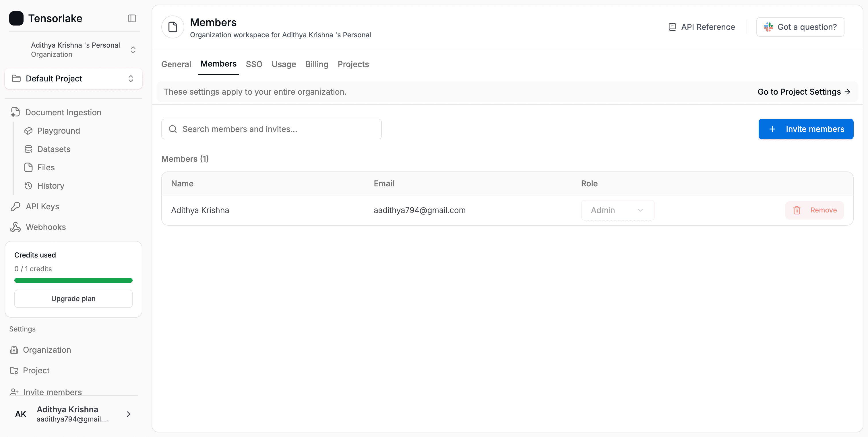Select the Members tab

[218, 64]
